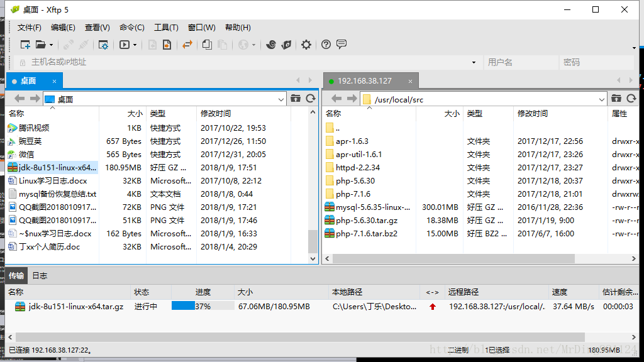This screenshot has height=362, width=644.
Task: Close the 192.168.38.127 tab
Action: point(410,81)
